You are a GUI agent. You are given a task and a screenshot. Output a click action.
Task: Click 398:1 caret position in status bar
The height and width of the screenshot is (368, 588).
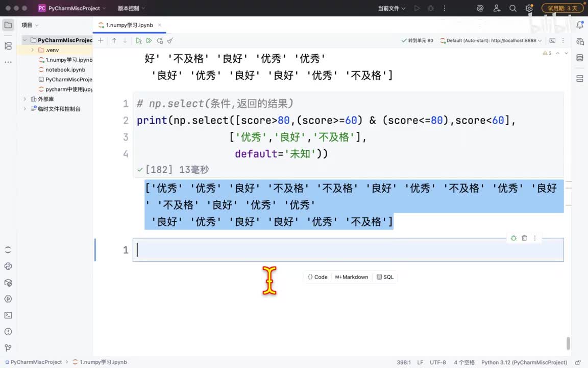click(x=404, y=362)
